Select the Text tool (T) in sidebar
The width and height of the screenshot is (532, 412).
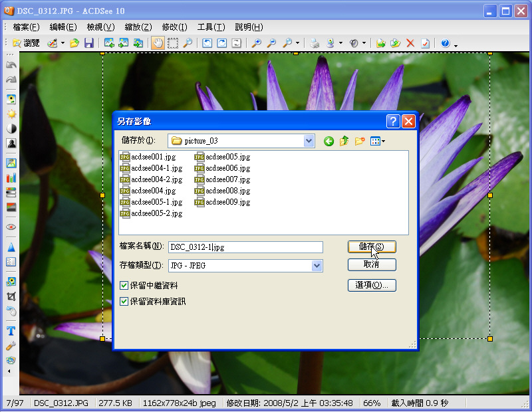(11, 331)
